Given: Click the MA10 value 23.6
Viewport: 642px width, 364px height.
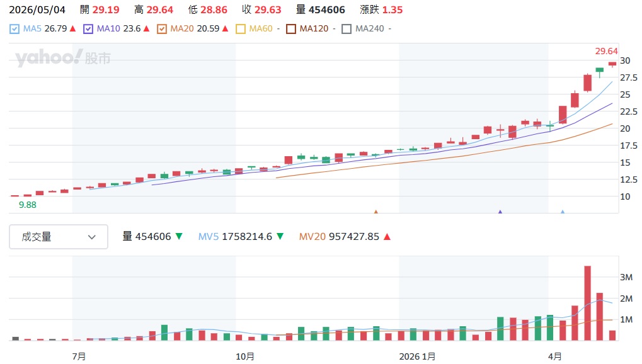Looking at the screenshot, I should point(132,29).
